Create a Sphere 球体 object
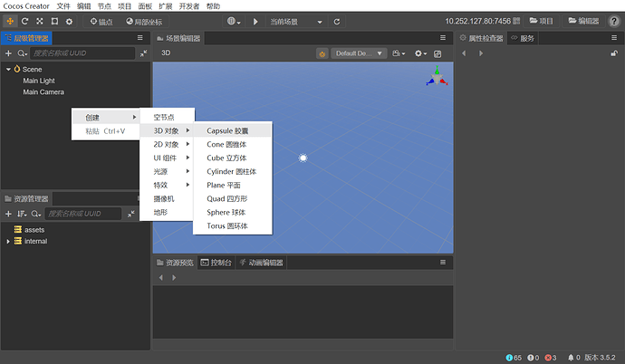The image size is (625, 364). tap(233, 212)
